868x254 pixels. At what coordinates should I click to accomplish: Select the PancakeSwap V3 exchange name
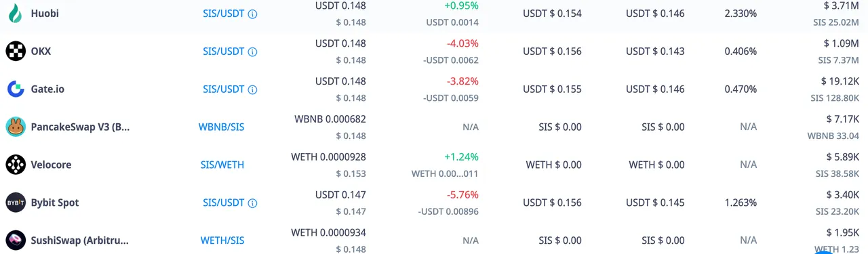click(80, 127)
